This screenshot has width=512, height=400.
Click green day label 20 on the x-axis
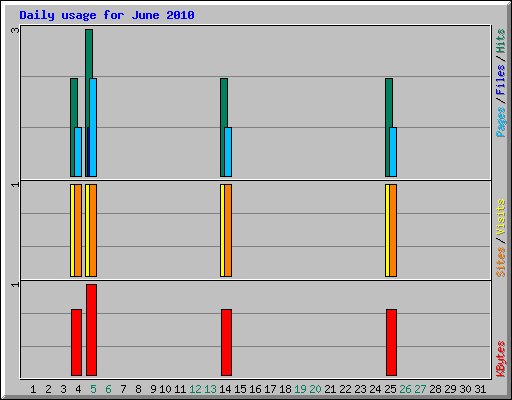tap(315, 389)
